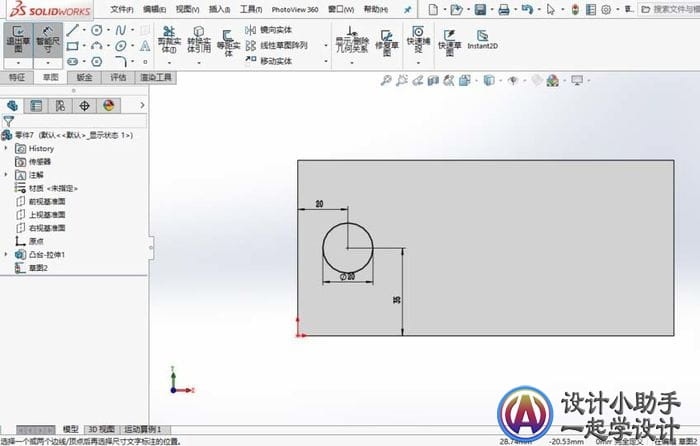Click the Save disk icon
The image size is (700, 446).
click(x=480, y=9)
